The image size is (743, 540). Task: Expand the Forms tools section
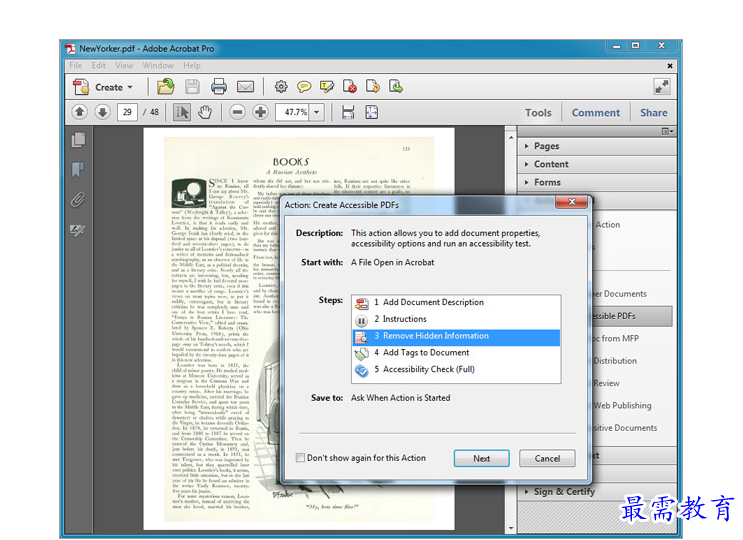597,182
